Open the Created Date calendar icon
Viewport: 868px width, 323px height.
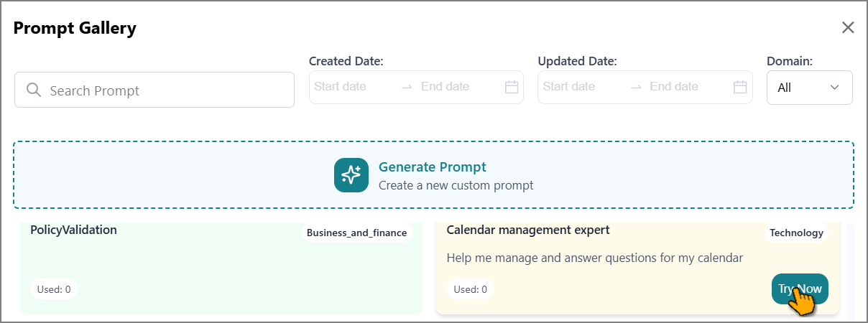tap(512, 87)
